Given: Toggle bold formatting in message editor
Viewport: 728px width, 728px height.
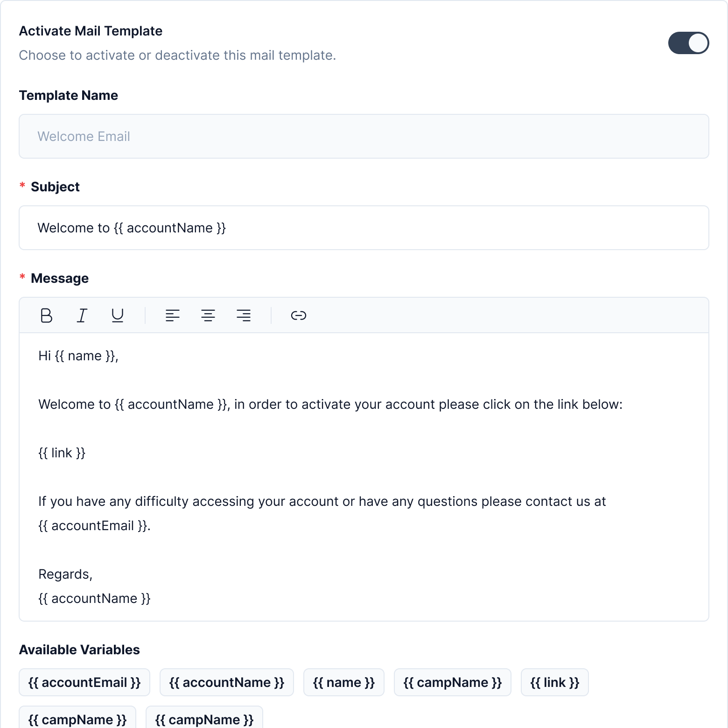Looking at the screenshot, I should click(46, 315).
